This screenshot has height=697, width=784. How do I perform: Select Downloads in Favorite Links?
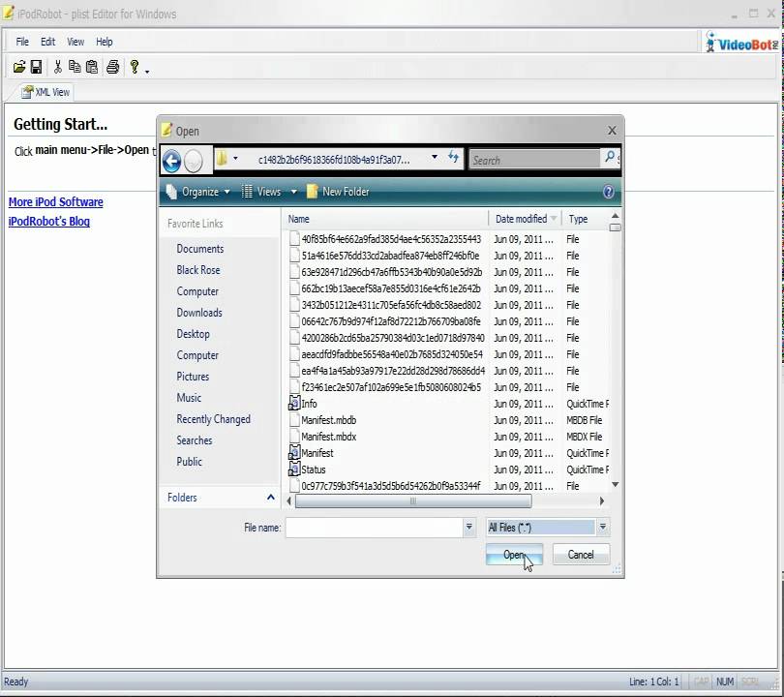199,313
